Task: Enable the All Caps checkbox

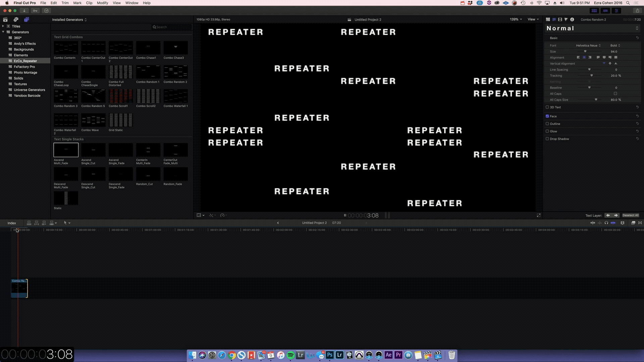Action: [x=615, y=94]
